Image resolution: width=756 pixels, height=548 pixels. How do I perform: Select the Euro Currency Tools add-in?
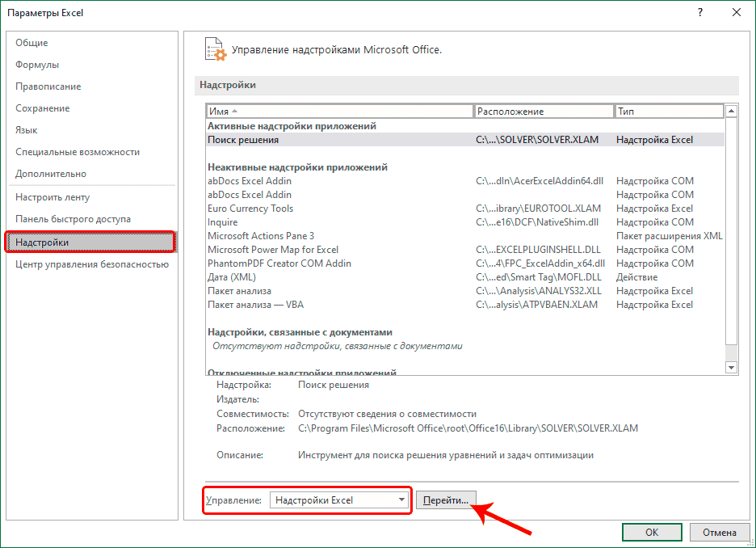point(250,208)
